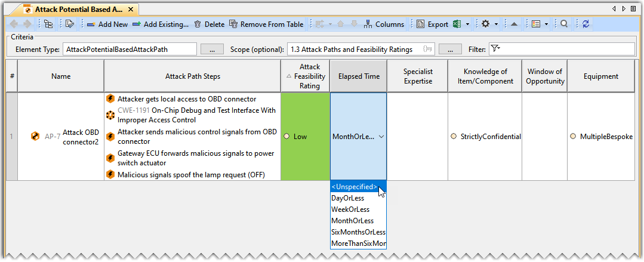Click the collapse up arrow icon
This screenshot has width=644, height=262.
(x=514, y=24)
